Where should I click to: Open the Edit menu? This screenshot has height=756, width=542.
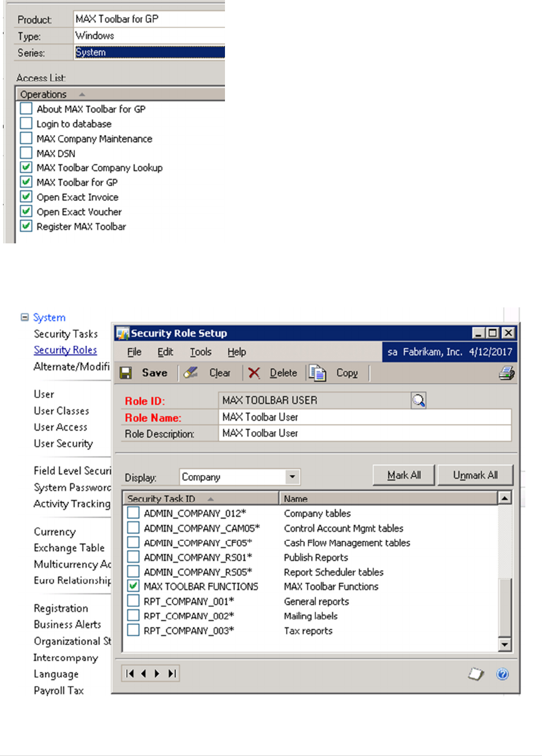tap(166, 352)
